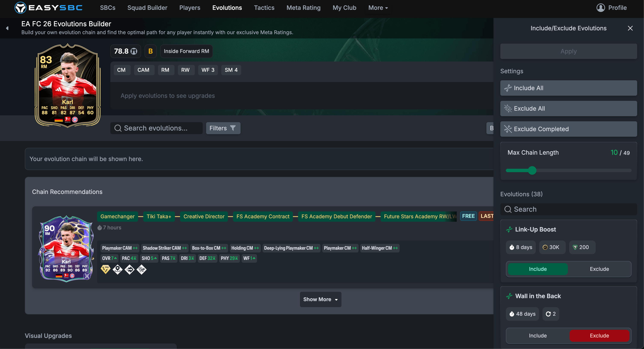Click the Link-Up Boost evolution icon
Viewport: 644px width, 349px height.
pos(509,229)
